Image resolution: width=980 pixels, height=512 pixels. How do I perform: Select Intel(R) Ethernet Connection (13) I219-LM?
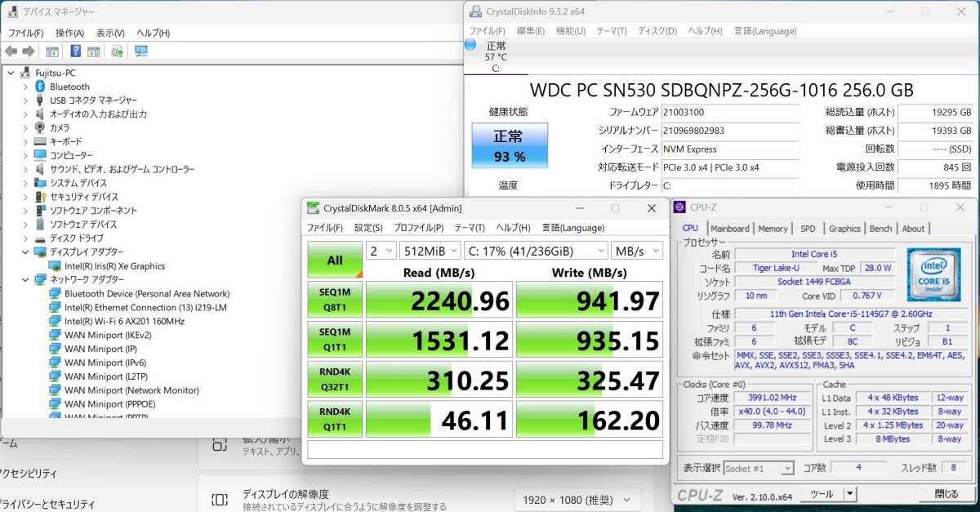[145, 307]
